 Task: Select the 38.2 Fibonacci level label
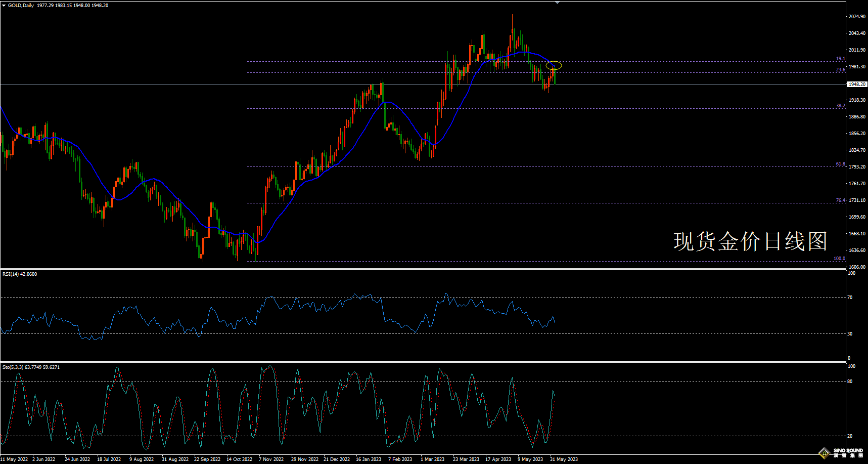(x=840, y=106)
